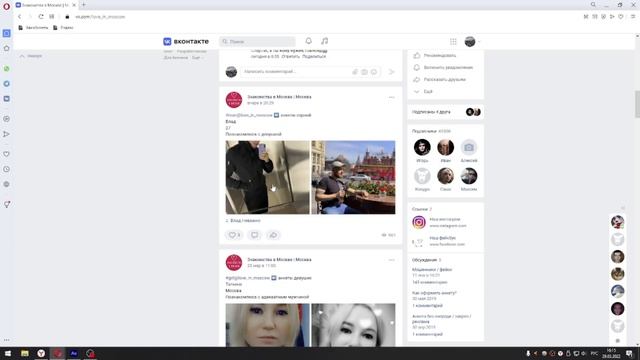Open history clock in Opera sidebar
Viewport: 640px width, 360px height.
[7, 169]
